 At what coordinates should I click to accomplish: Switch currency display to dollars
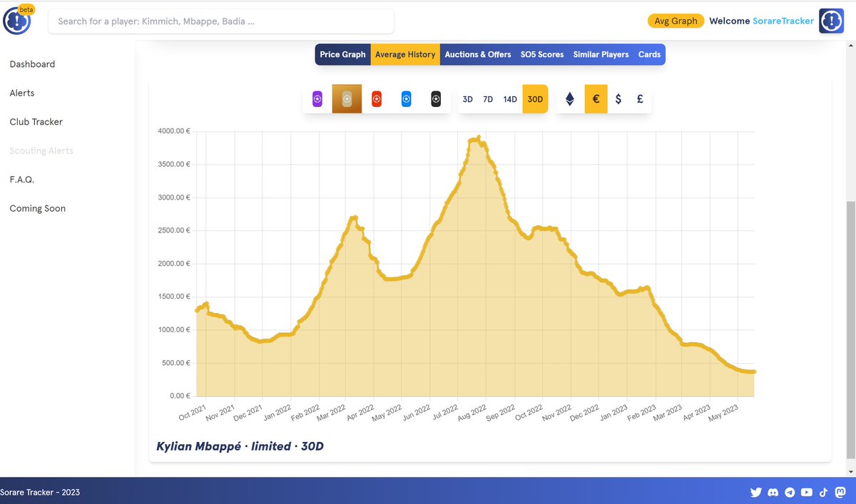[618, 99]
